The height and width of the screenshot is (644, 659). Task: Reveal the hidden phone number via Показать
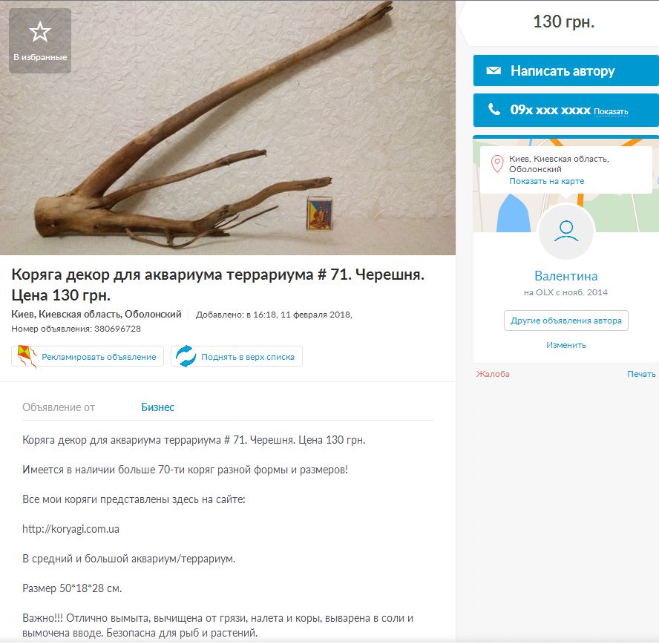click(611, 111)
